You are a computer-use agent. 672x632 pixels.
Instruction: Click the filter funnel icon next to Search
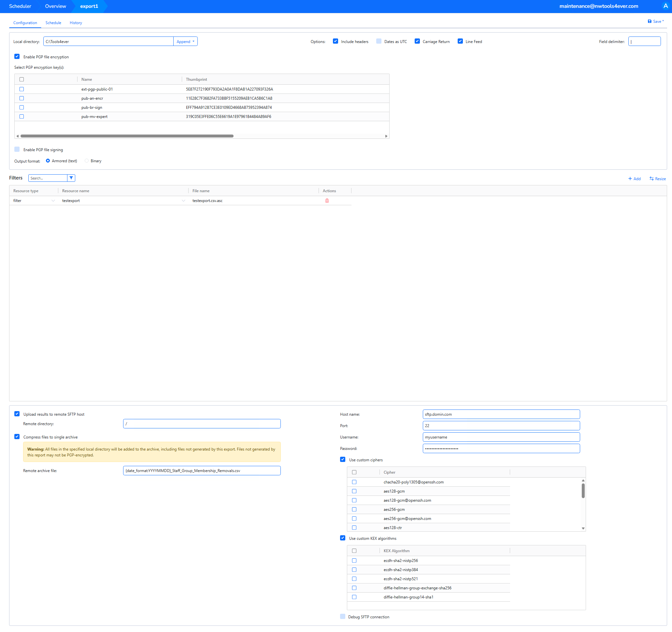[71, 178]
